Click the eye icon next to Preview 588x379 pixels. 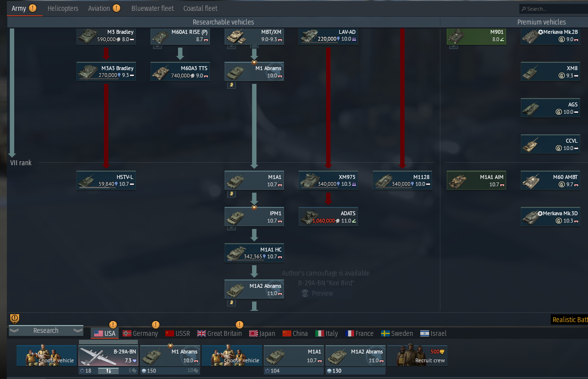[x=305, y=293]
